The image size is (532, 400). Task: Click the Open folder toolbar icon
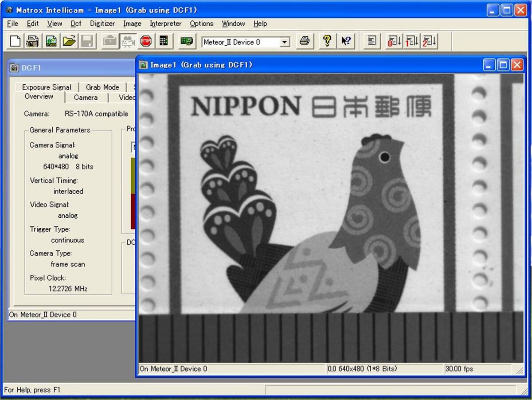[x=69, y=42]
